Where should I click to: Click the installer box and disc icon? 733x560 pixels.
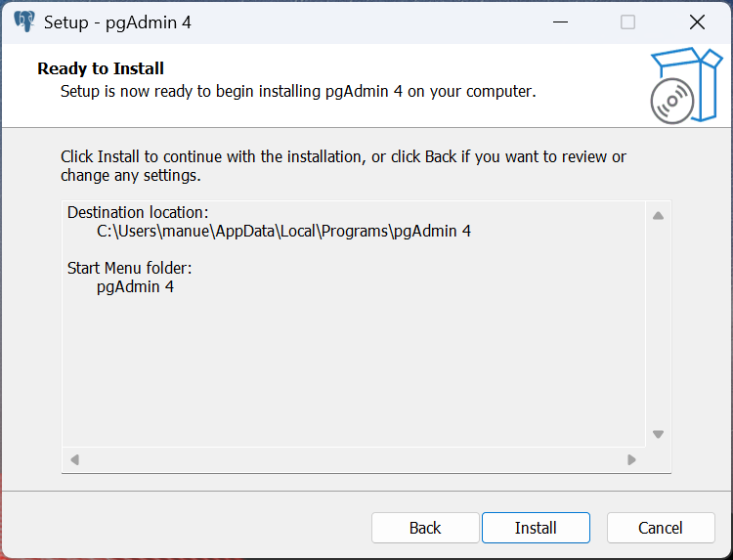(685, 86)
